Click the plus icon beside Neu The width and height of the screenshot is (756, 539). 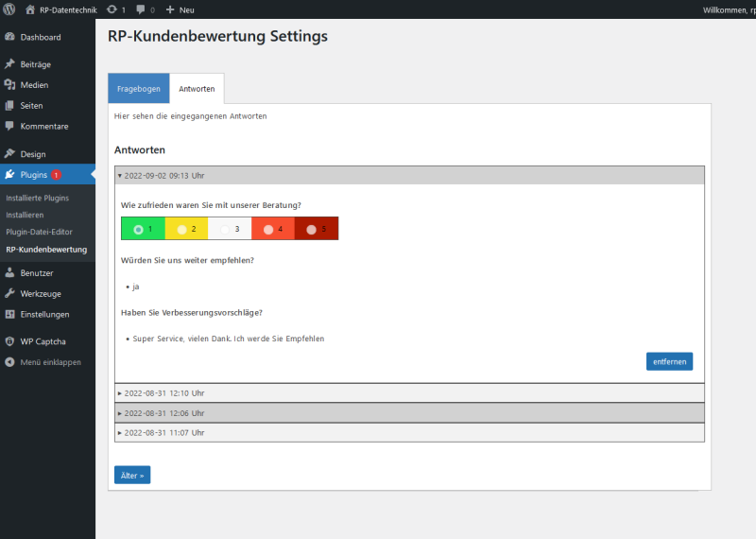[170, 9]
